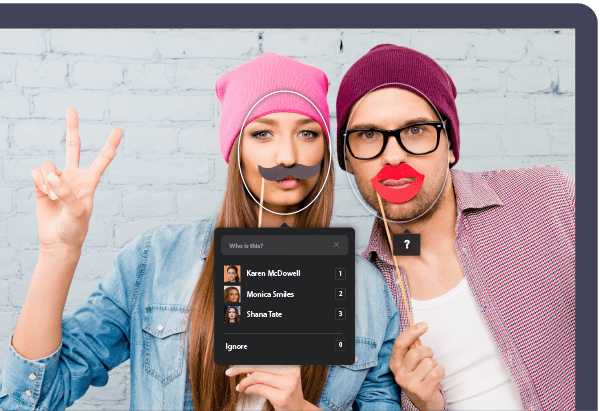Select the man's face detection oval
600x411 pixels.
point(397,152)
